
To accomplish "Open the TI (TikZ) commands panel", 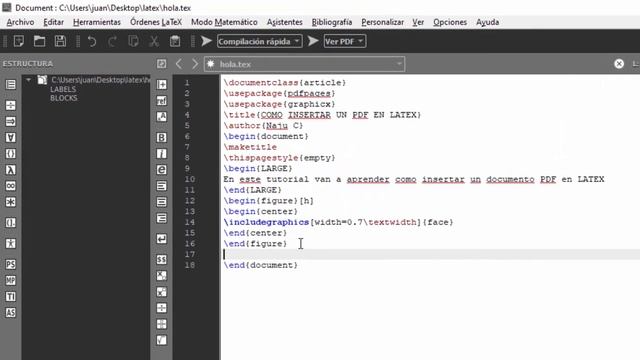I will 11,297.
